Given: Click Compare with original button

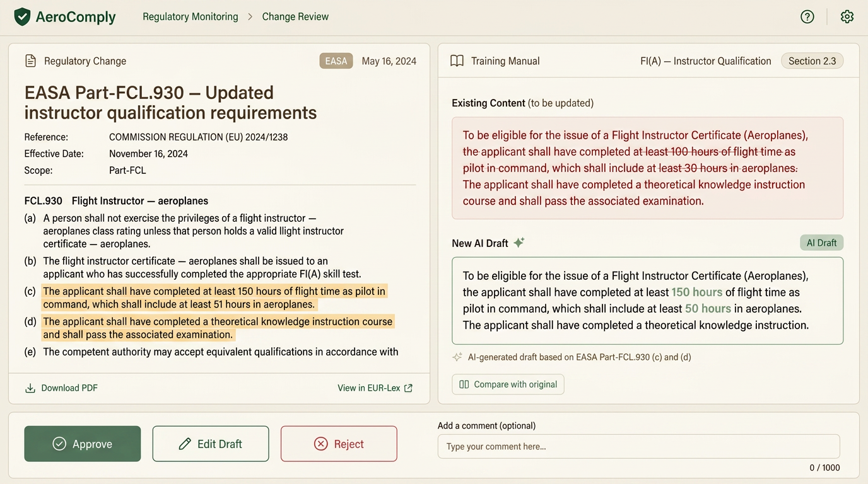Looking at the screenshot, I should (508, 384).
